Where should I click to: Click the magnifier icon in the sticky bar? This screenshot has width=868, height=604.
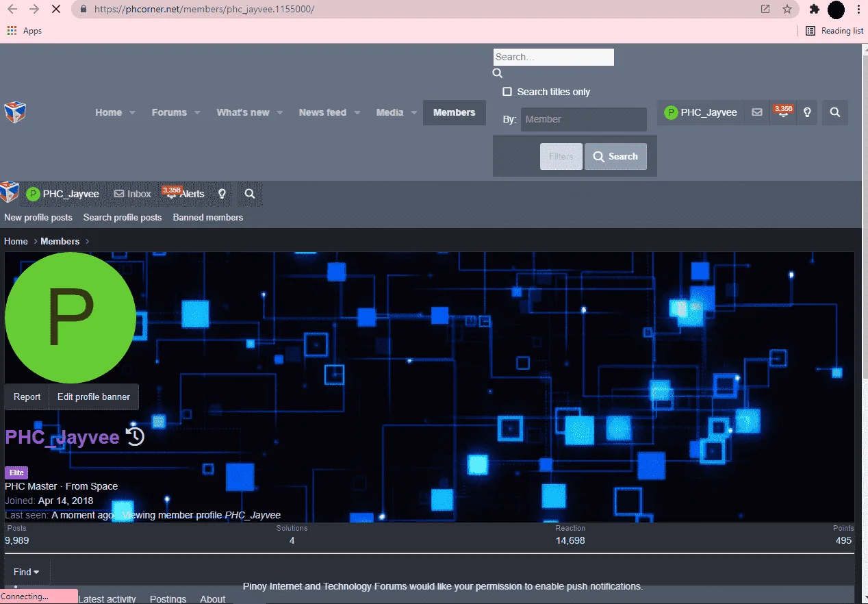(x=250, y=194)
